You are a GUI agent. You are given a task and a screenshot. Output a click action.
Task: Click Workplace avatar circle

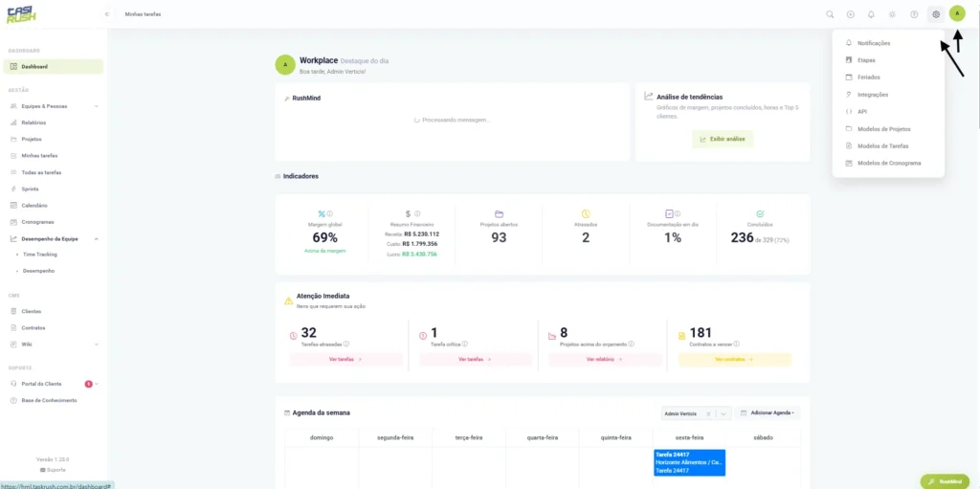click(x=285, y=65)
